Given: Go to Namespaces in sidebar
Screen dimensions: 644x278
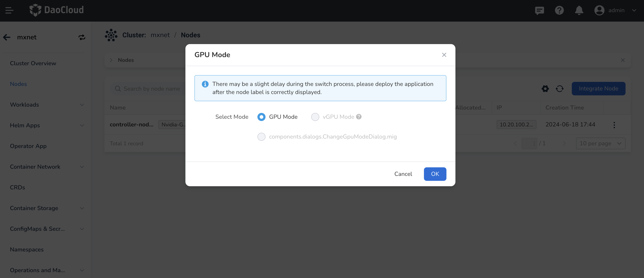Looking at the screenshot, I should (x=27, y=249).
